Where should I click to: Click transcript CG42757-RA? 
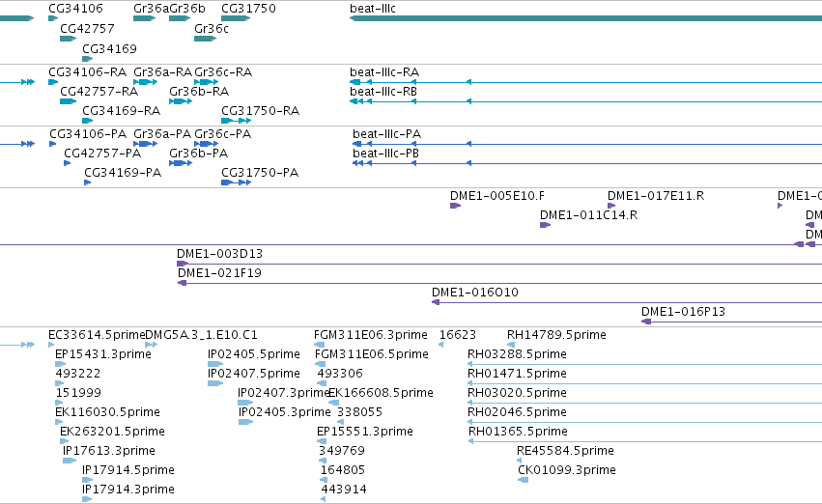(69, 101)
